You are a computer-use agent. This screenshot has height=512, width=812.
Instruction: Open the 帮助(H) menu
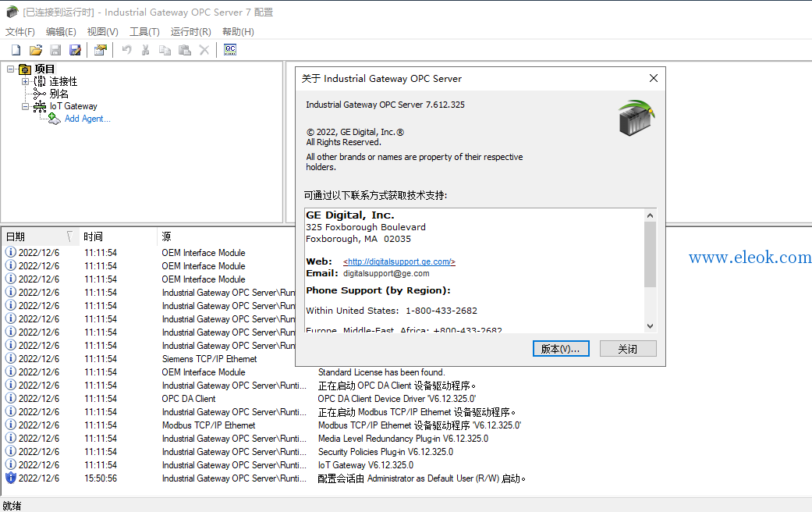point(238,32)
